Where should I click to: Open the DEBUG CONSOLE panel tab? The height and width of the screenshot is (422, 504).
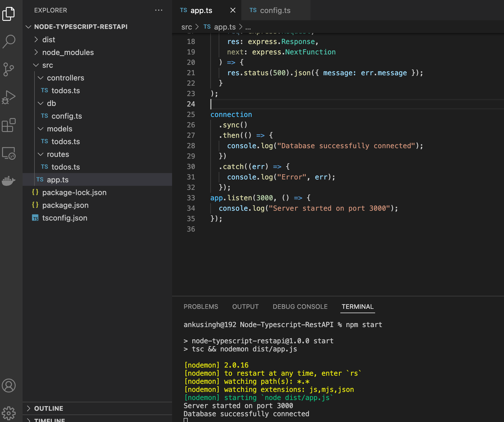tap(300, 307)
